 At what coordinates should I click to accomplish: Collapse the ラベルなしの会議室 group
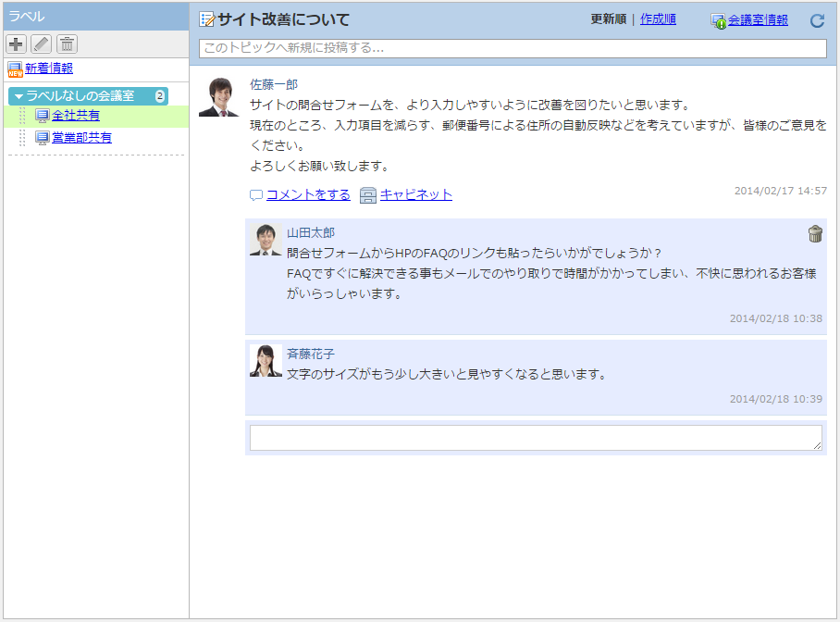click(x=19, y=96)
